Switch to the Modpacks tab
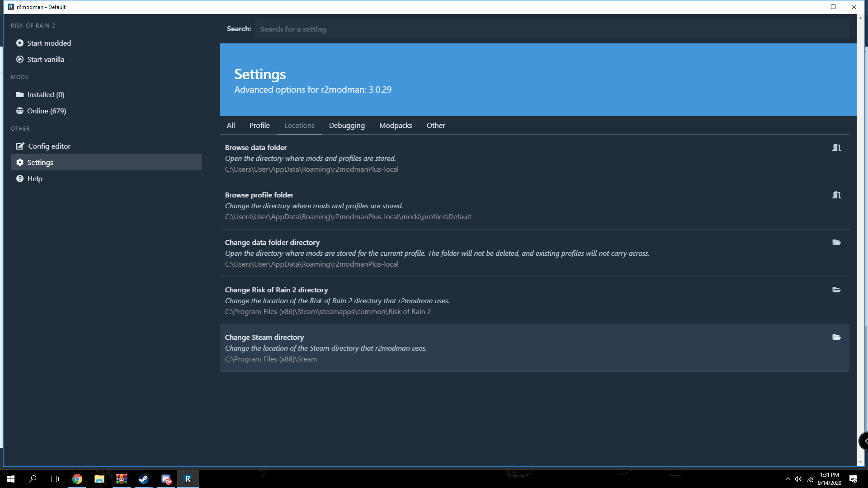Viewport: 868px width, 488px height. (x=396, y=125)
